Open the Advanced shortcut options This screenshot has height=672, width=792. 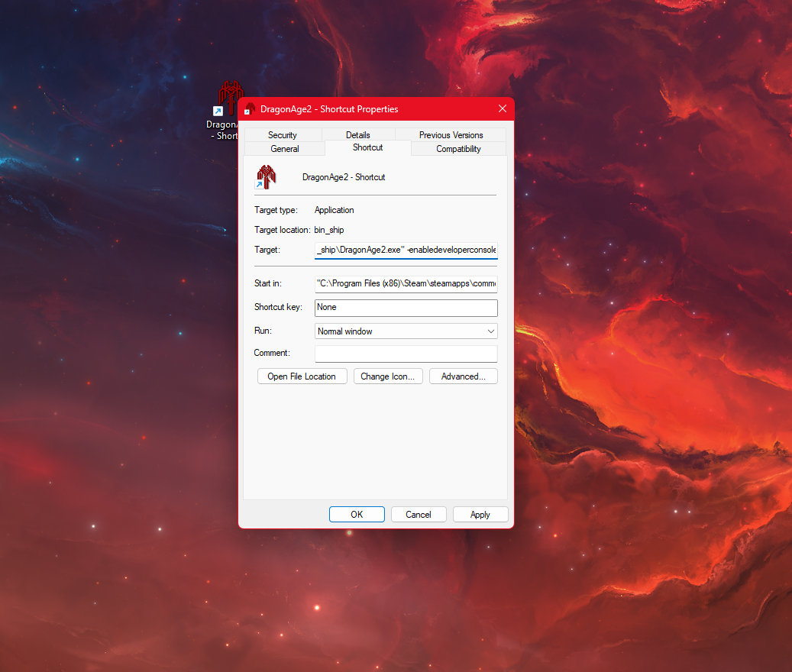(x=463, y=376)
